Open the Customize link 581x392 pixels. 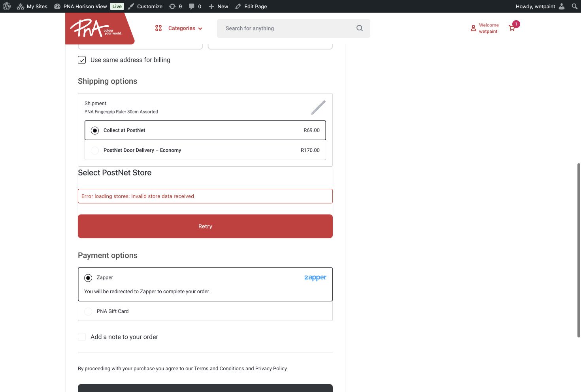pyautogui.click(x=145, y=6)
